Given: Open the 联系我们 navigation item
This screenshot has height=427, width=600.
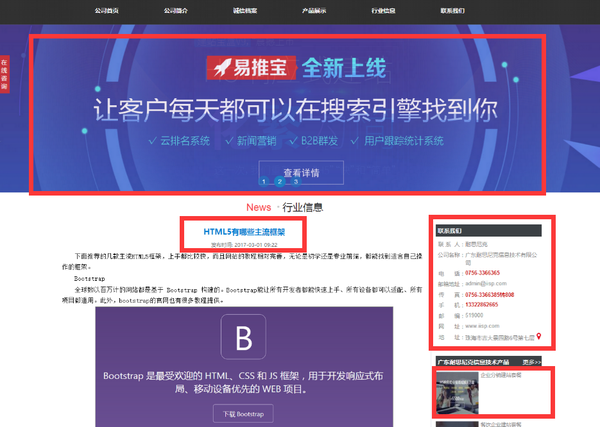Looking at the screenshot, I should [x=452, y=11].
